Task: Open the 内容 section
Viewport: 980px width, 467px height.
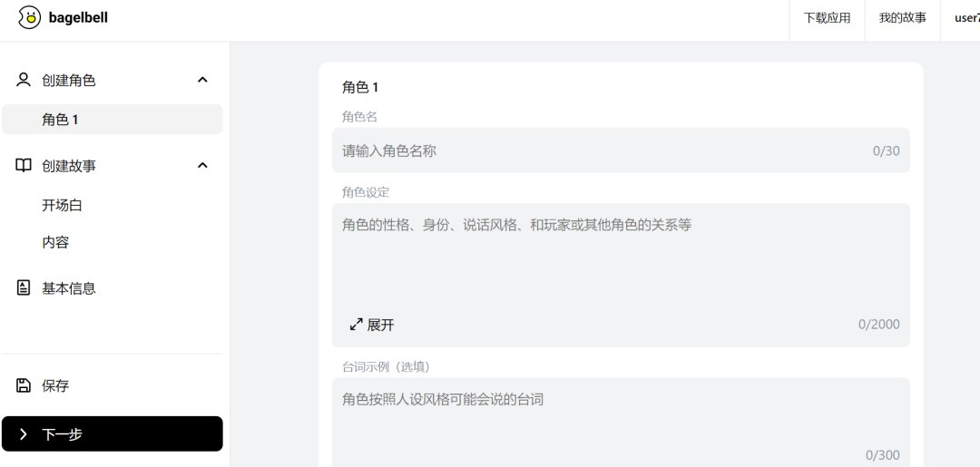Action: 55,242
